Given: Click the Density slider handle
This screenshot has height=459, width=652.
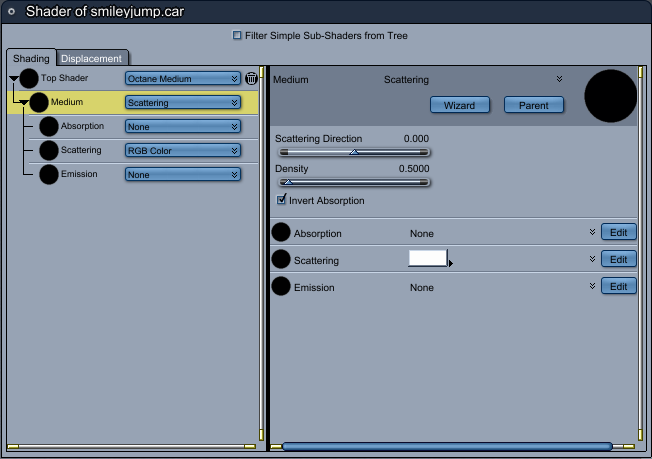Looking at the screenshot, I should 288,182.
